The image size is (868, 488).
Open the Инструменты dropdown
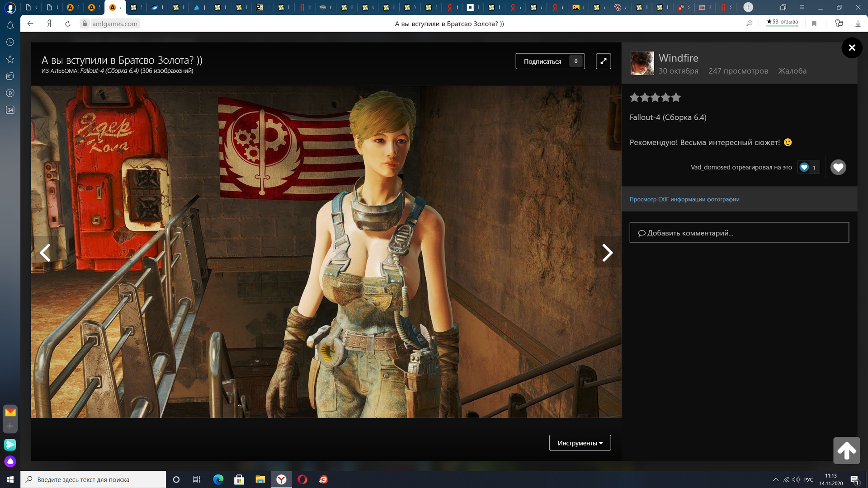pos(580,443)
